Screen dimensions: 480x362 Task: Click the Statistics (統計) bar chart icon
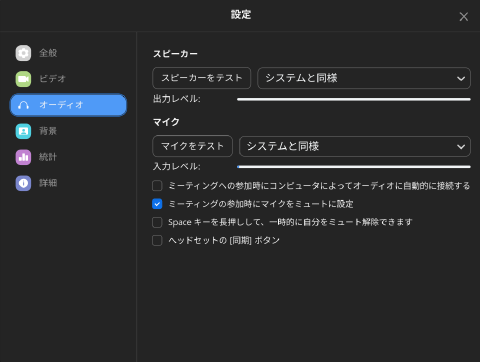(23, 157)
